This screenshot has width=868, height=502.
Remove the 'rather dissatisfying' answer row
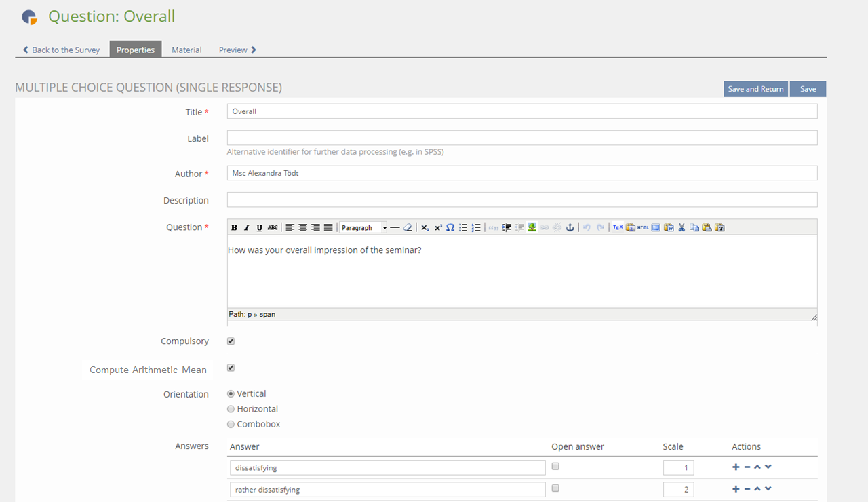point(747,489)
